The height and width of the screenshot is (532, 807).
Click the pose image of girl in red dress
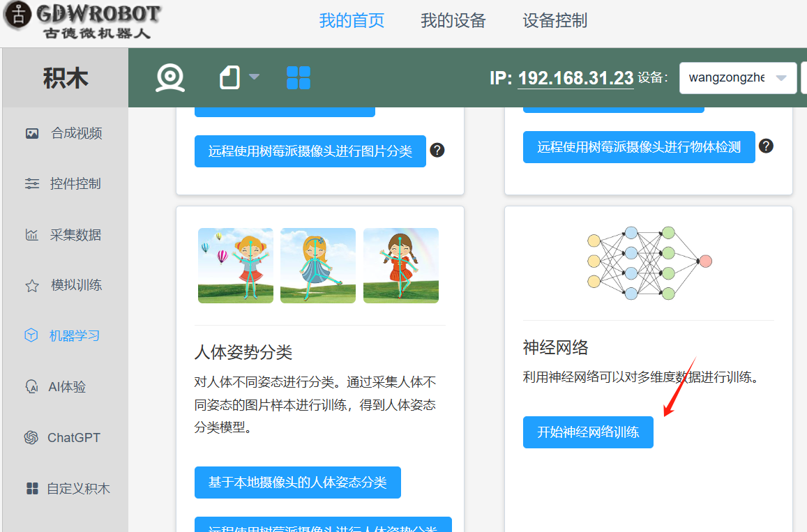(401, 266)
